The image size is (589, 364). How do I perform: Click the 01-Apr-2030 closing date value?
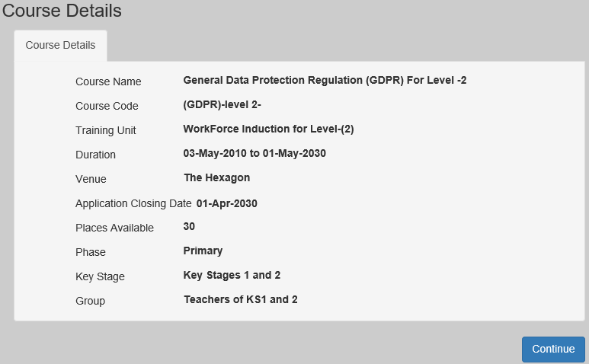point(226,203)
